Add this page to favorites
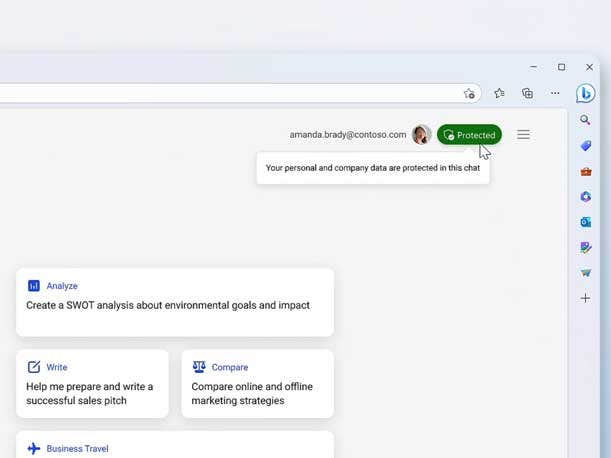Screen dimensions: 611x458 click(469, 93)
